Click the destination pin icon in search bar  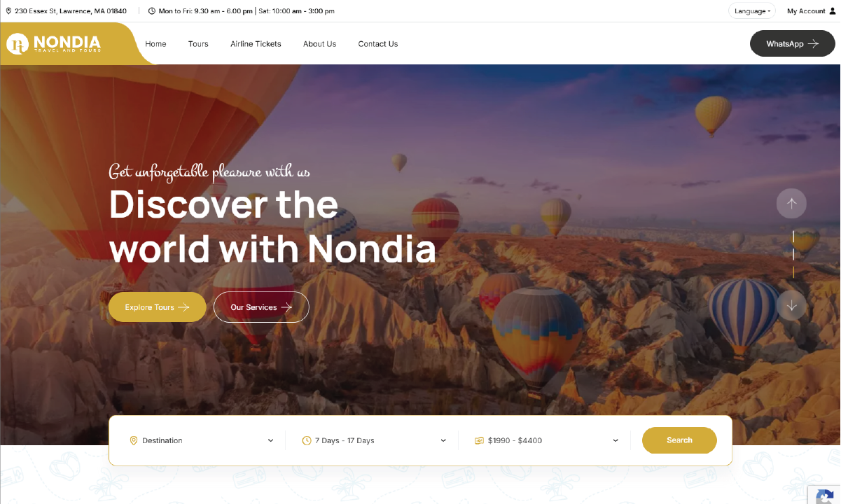(134, 441)
